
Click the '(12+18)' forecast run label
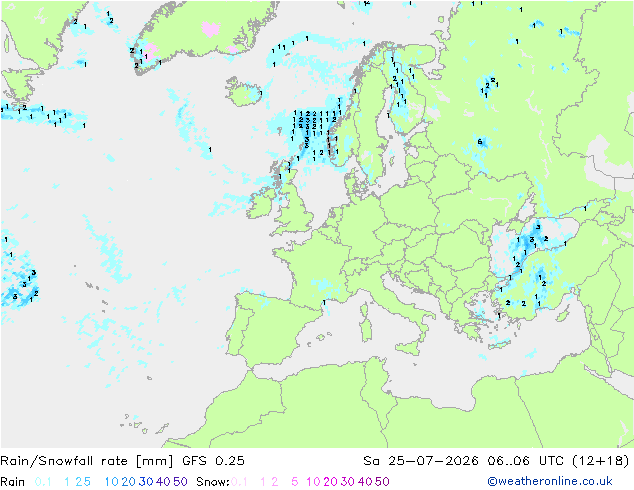[601, 460]
